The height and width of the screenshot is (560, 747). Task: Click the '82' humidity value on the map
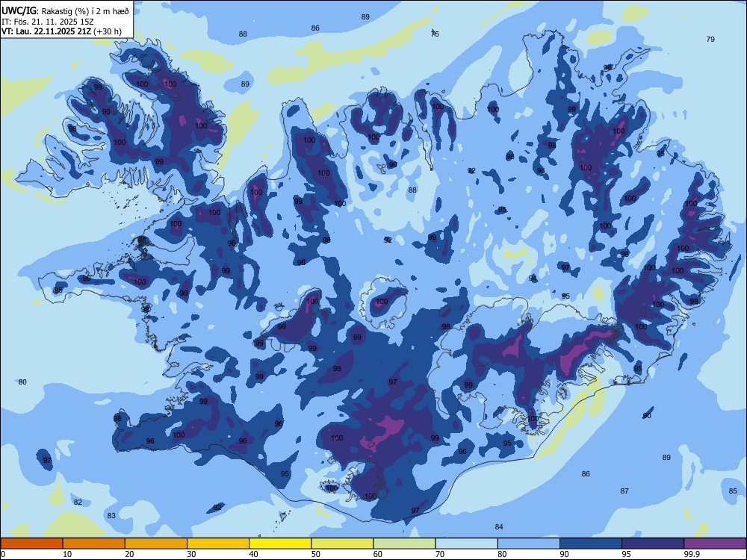pos(78,503)
